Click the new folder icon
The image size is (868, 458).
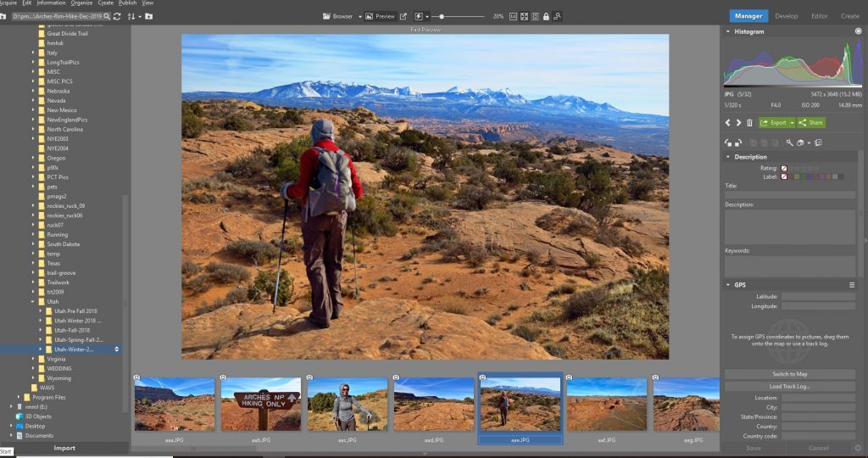point(148,16)
